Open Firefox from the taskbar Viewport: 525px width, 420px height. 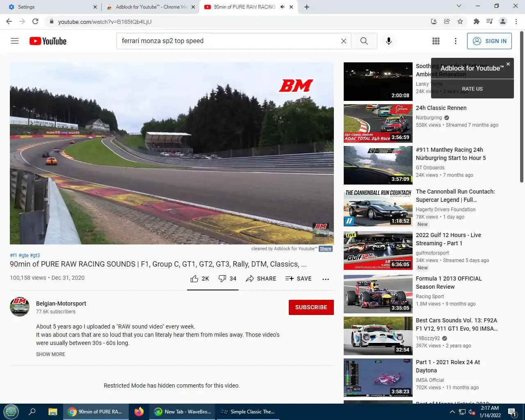pyautogui.click(x=139, y=411)
